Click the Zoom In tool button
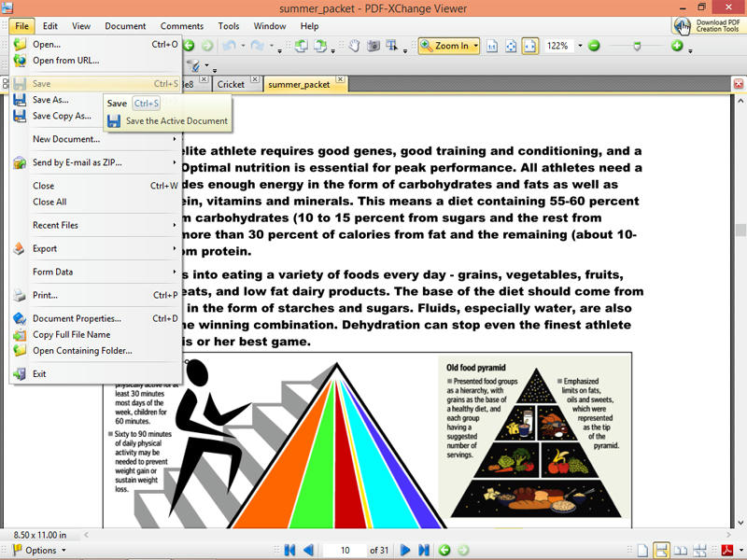 pos(445,46)
